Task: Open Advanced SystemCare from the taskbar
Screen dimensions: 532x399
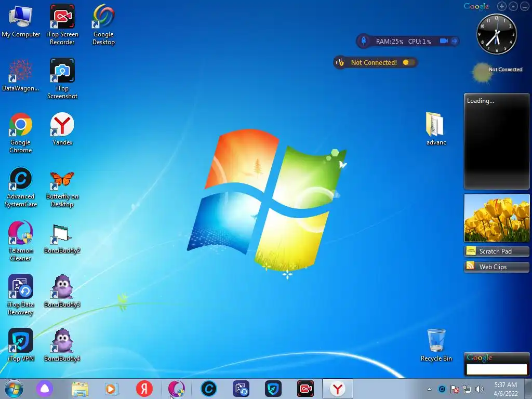Action: tap(209, 389)
